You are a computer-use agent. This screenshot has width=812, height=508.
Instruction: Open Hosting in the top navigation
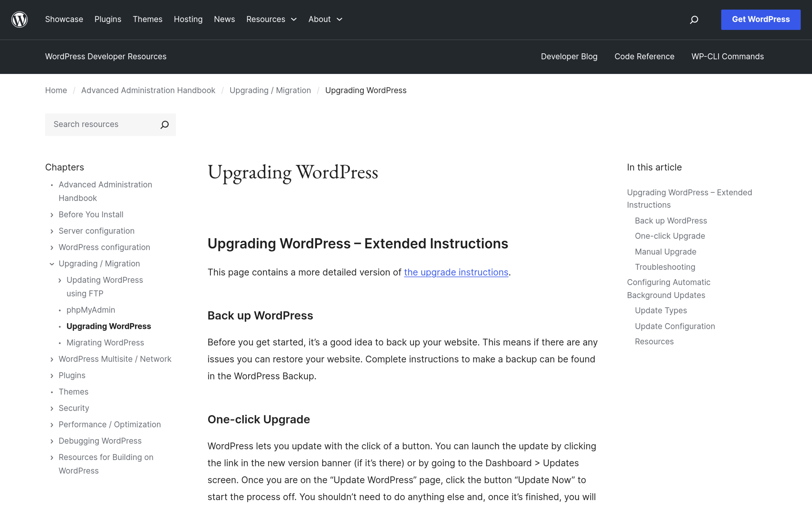click(188, 19)
